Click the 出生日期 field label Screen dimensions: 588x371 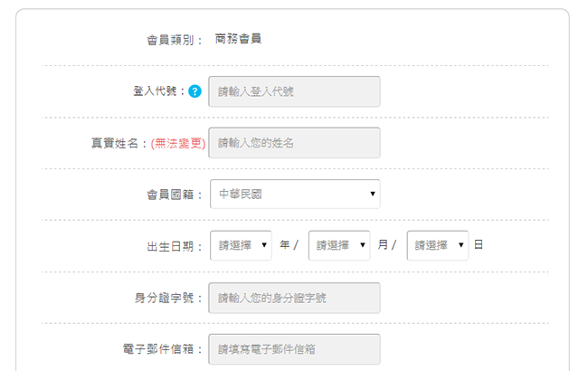[x=172, y=245]
